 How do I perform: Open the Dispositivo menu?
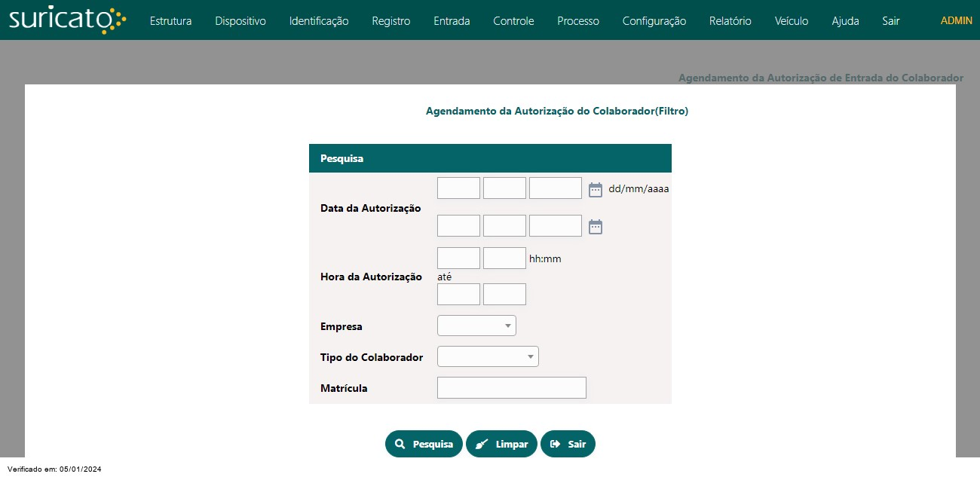point(240,21)
